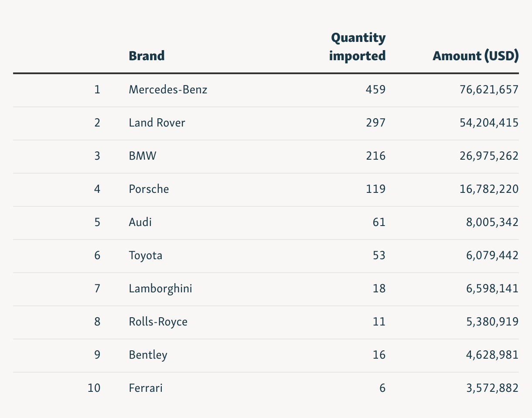Select the Lamborghini row label
The width and height of the screenshot is (532, 418).
(160, 288)
